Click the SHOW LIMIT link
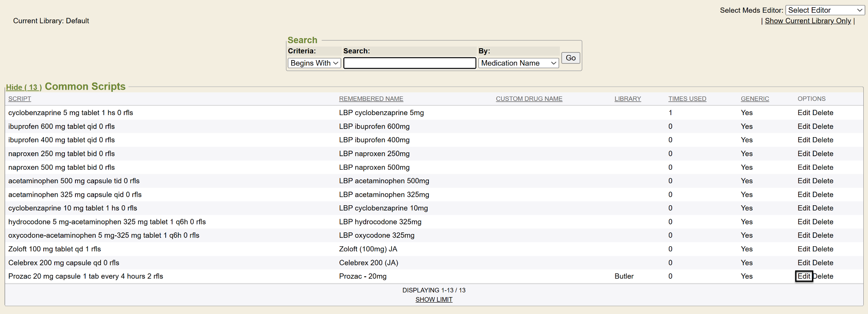 tap(434, 300)
